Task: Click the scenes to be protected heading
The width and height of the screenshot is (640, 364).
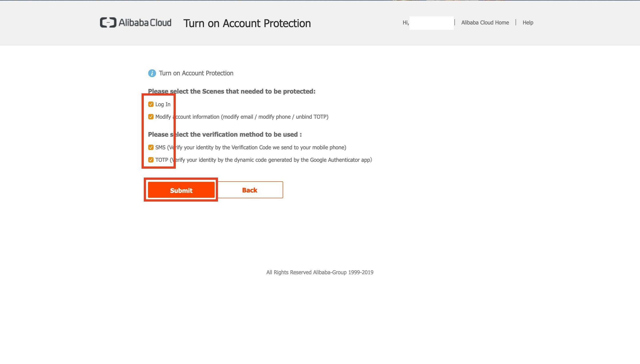Action: (232, 92)
